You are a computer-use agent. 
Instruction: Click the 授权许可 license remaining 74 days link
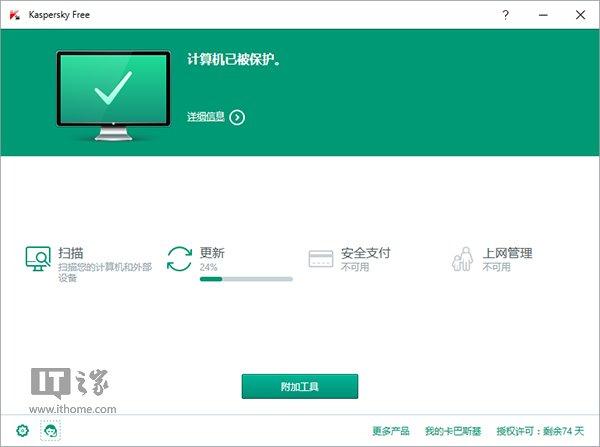[x=540, y=431]
